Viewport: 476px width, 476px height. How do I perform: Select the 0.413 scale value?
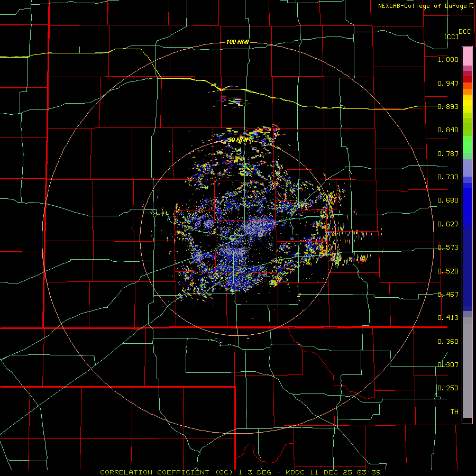tap(448, 318)
